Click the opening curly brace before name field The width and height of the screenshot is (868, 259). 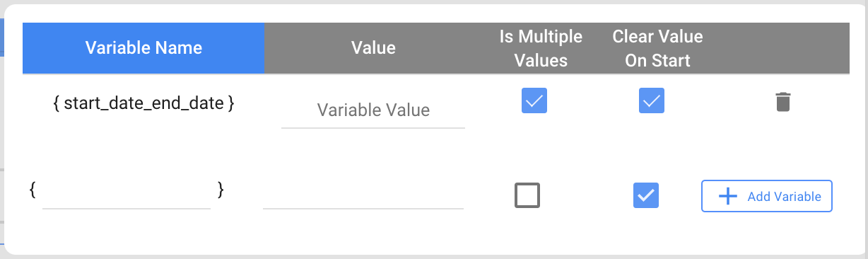point(33,190)
